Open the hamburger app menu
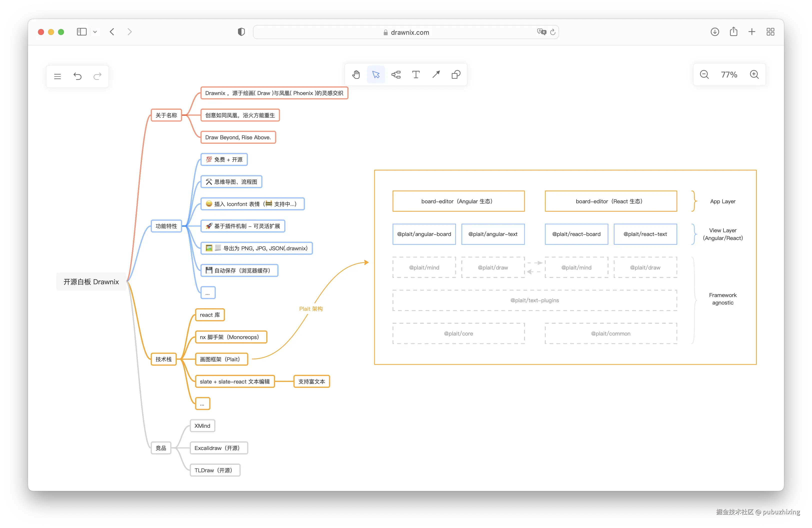Screen dimensions: 812x528 pyautogui.click(x=57, y=76)
